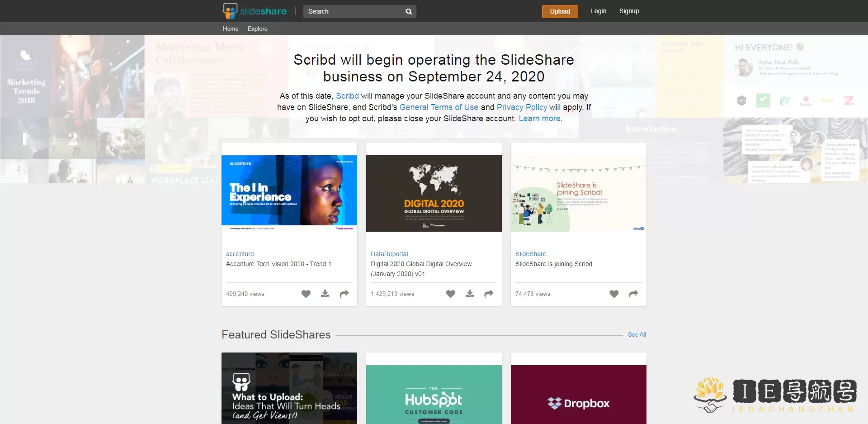Viewport: 868px width, 424px height.
Task: Click the orange Upload button
Action: pyautogui.click(x=560, y=11)
